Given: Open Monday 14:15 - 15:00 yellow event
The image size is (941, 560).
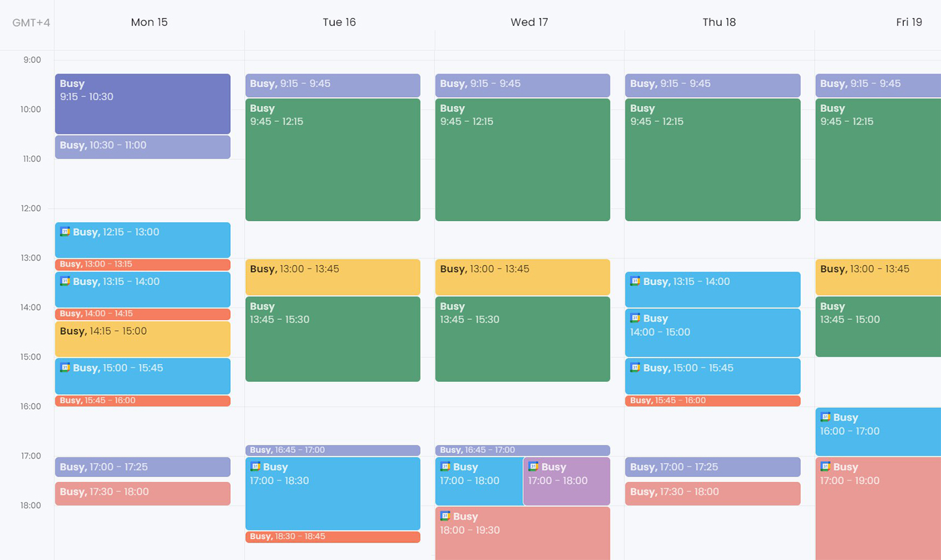Looking at the screenshot, I should pos(142,339).
